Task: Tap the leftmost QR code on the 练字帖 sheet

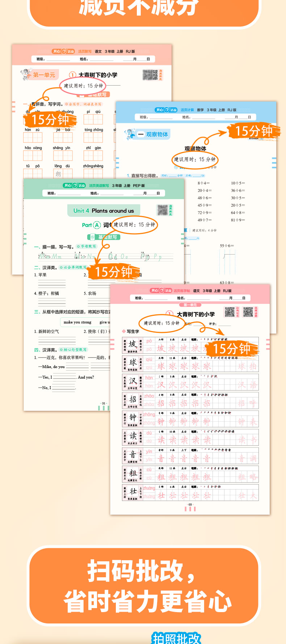Action: click(x=230, y=312)
